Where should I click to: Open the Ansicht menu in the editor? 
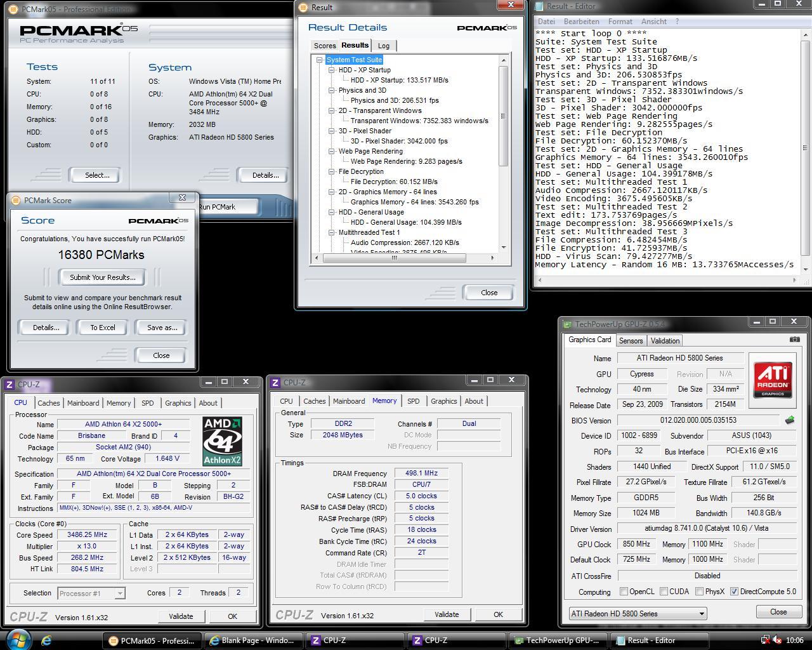(x=653, y=22)
